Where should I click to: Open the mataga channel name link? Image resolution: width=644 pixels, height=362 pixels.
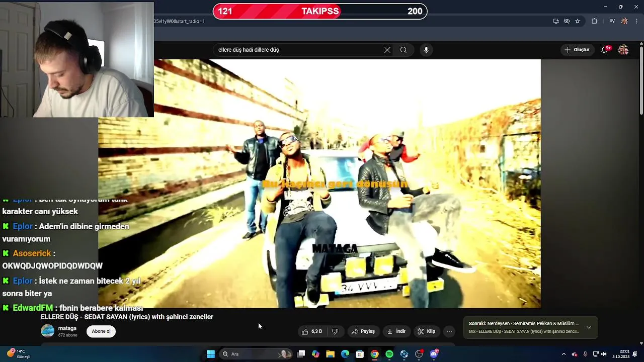tap(67, 328)
